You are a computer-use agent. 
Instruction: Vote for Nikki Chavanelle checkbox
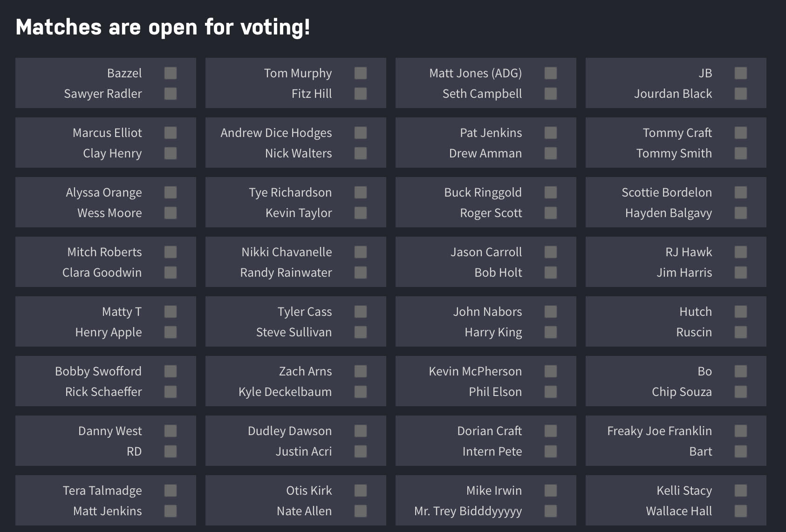coord(361,252)
